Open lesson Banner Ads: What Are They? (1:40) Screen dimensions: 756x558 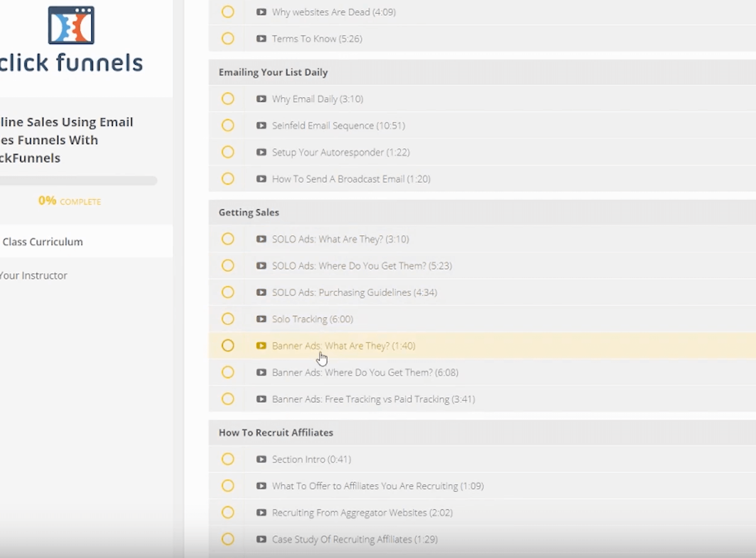click(344, 346)
